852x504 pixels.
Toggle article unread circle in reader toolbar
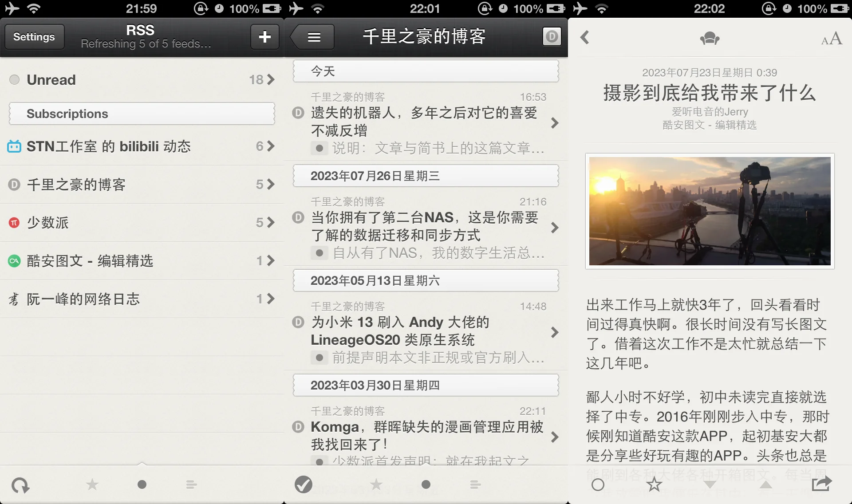pos(598,484)
